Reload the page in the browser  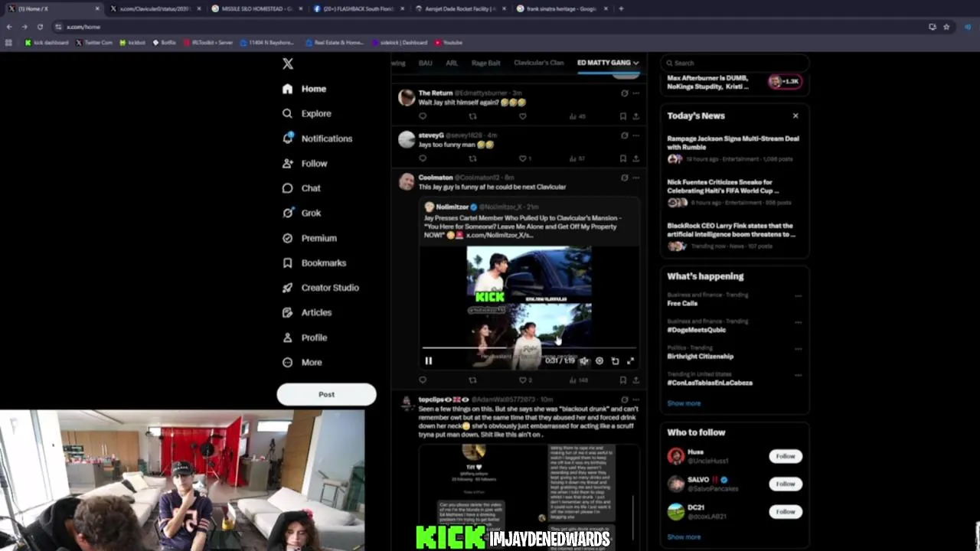click(40, 27)
